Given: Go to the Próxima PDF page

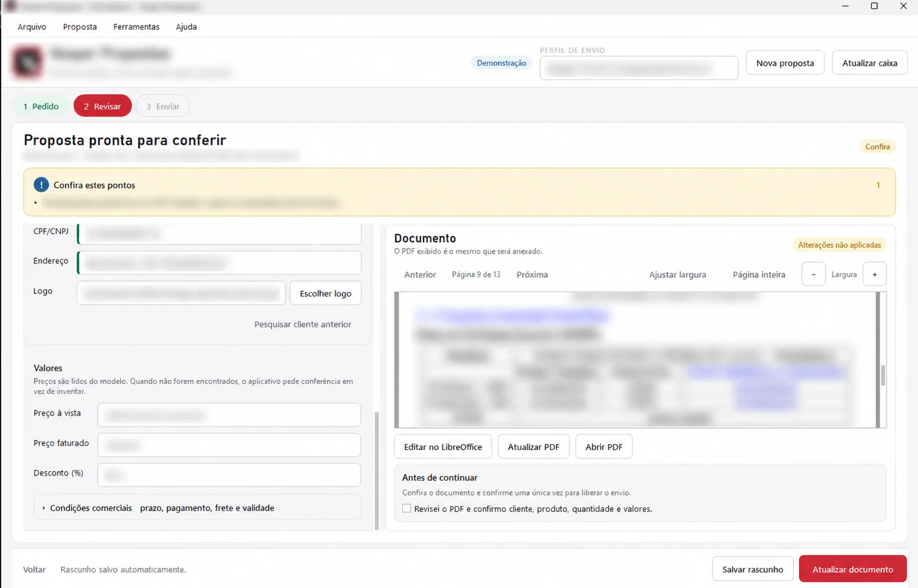Looking at the screenshot, I should click(x=532, y=274).
